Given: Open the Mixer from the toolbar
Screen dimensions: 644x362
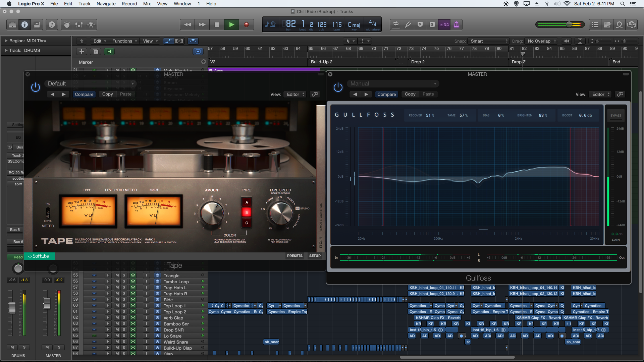Looking at the screenshot, I should 79,24.
